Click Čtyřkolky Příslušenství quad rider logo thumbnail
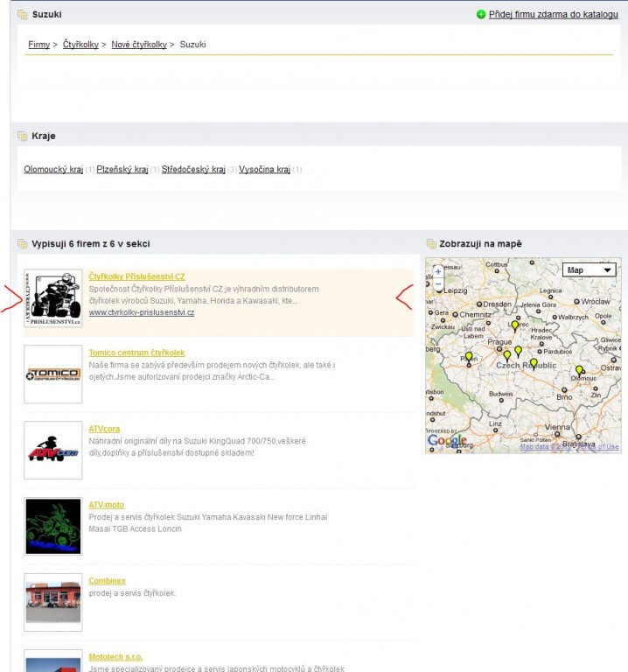The height and width of the screenshot is (672, 628). 53,298
